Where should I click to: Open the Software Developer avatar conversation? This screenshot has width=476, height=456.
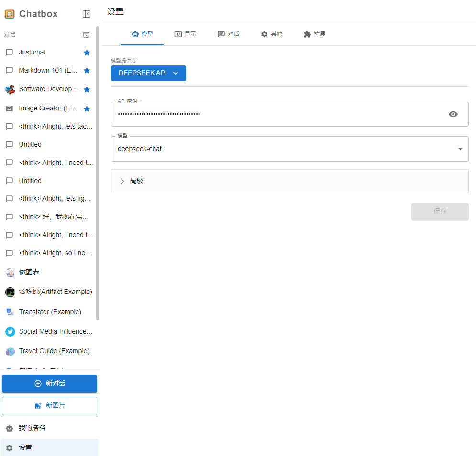pyautogui.click(x=10, y=89)
